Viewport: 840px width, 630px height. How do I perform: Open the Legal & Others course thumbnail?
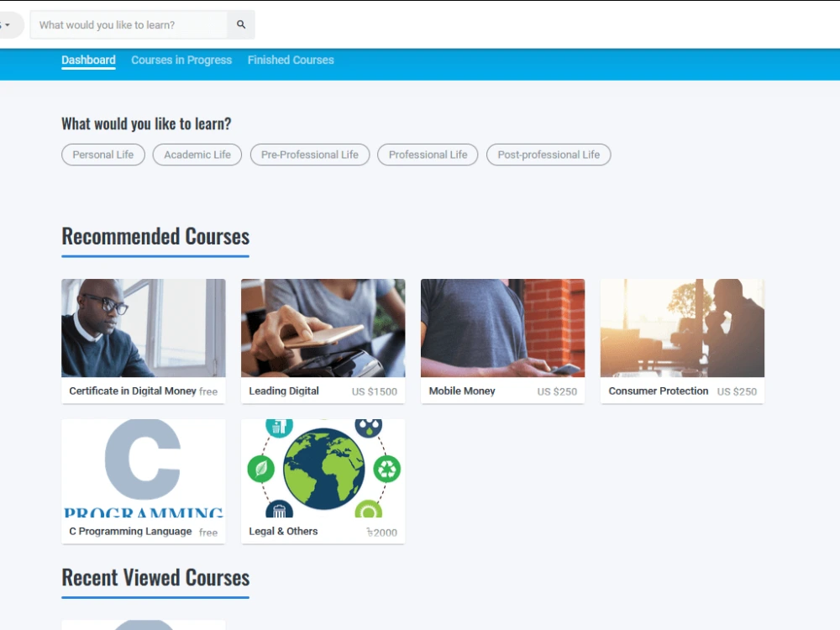323,468
